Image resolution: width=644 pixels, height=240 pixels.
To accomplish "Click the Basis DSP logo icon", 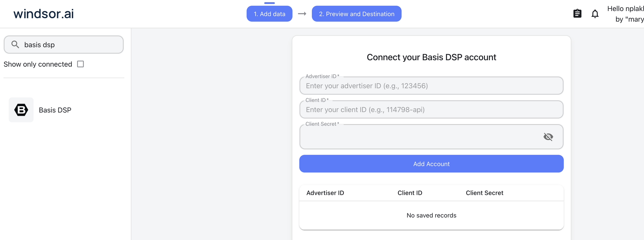I will (x=21, y=110).
